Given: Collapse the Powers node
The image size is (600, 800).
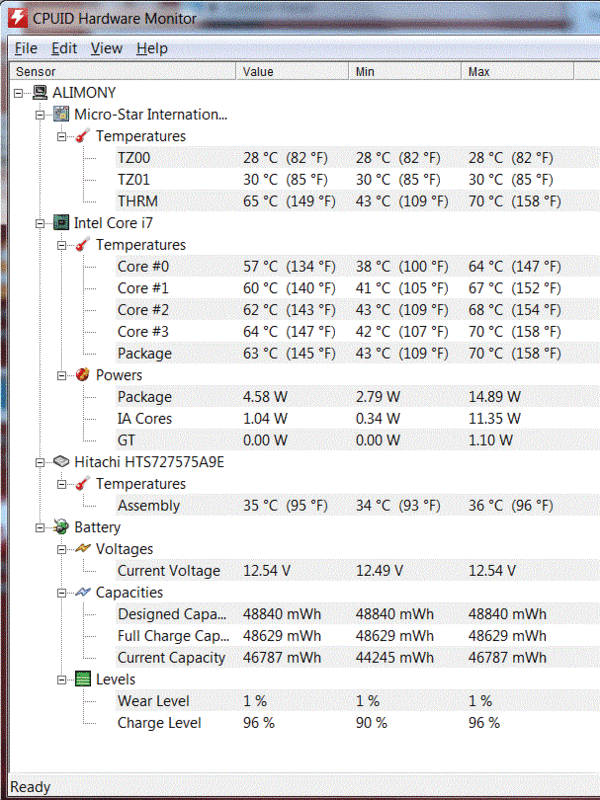Looking at the screenshot, I should coord(61,376).
